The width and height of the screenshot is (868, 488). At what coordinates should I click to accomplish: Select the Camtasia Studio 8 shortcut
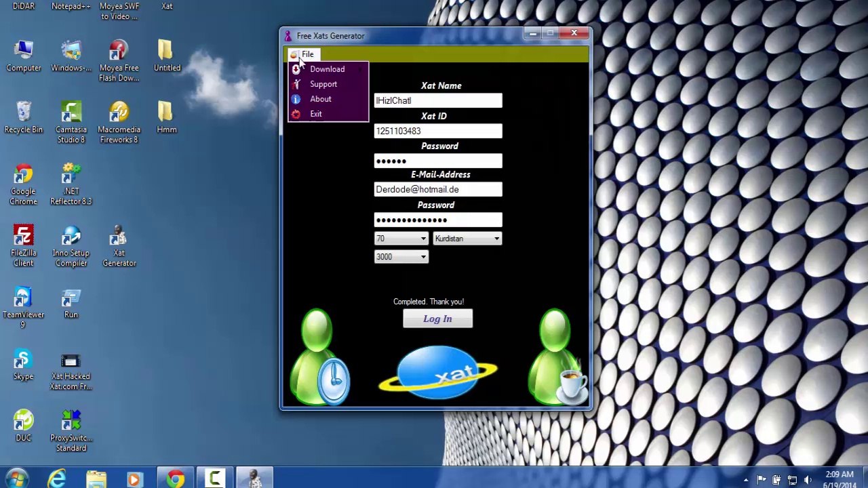point(71,123)
